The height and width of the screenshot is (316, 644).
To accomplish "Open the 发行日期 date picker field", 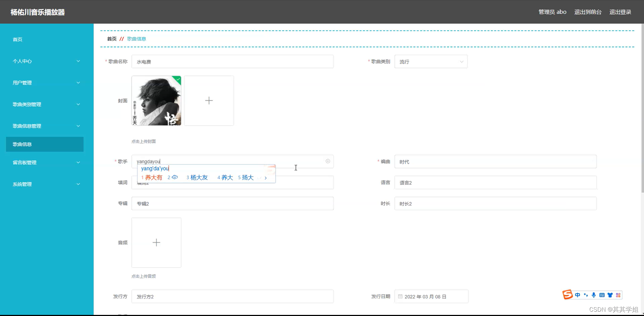I will 431,297.
